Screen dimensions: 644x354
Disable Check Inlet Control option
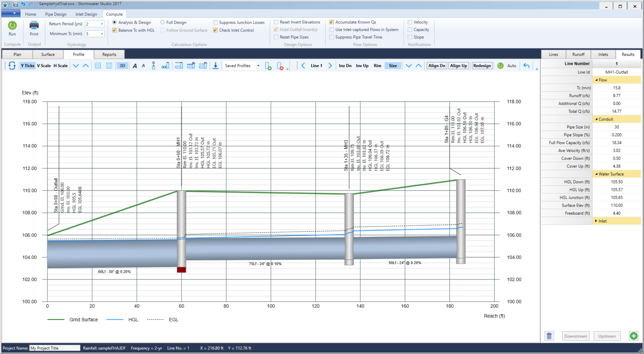pos(215,30)
